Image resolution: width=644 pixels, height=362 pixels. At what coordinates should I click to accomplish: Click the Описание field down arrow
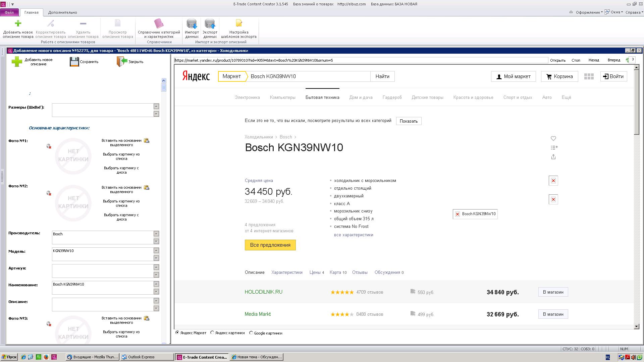[156, 308]
